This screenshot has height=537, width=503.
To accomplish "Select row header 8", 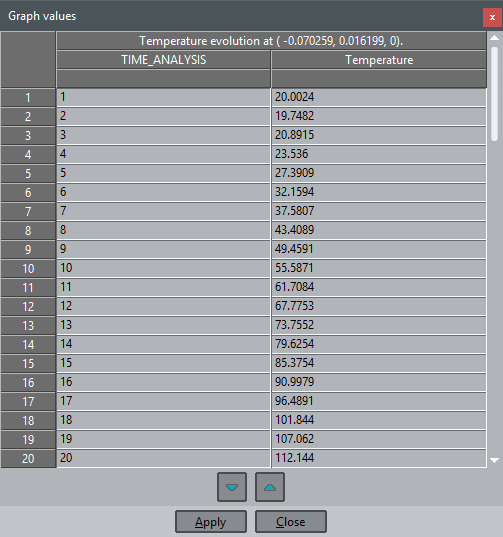I will tap(28, 231).
